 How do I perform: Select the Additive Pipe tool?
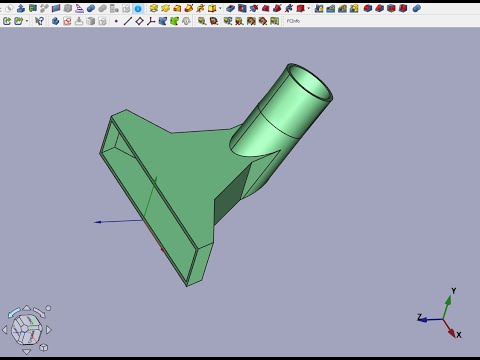(x=189, y=8)
